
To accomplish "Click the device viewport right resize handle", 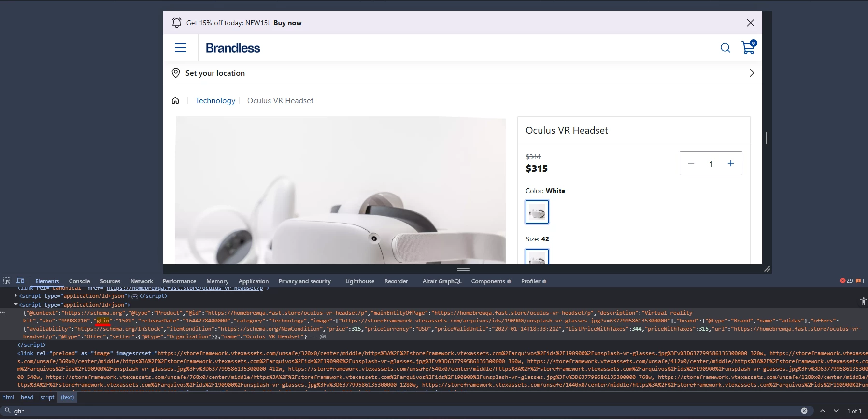I will click(767, 138).
